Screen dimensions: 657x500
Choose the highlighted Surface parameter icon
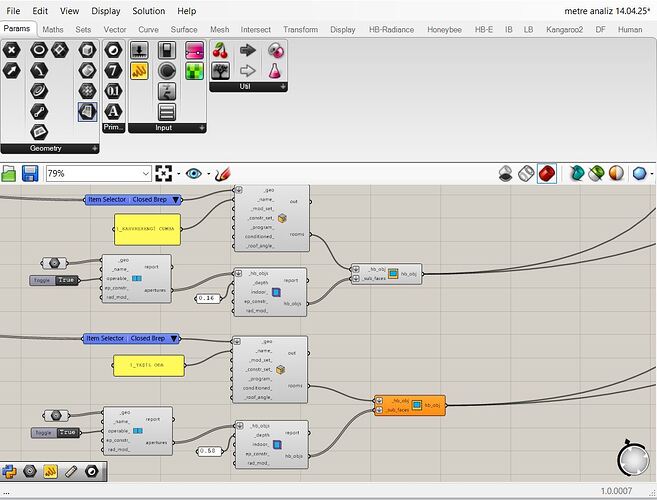coord(87,111)
